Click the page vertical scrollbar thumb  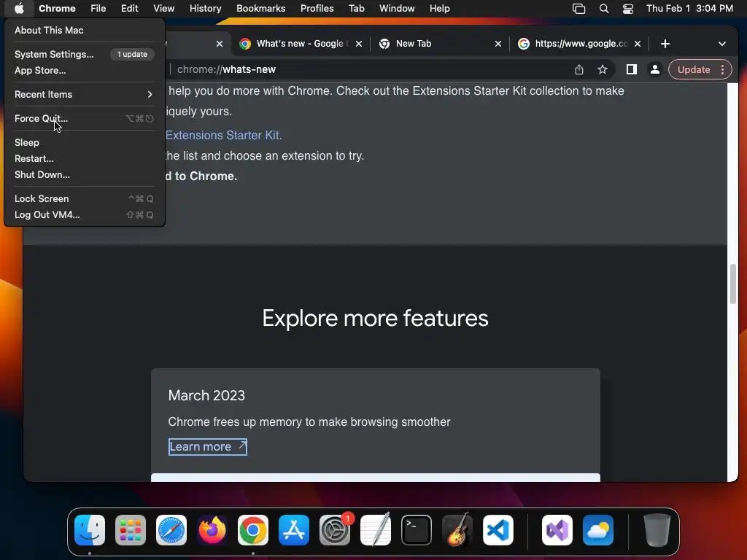(732, 284)
